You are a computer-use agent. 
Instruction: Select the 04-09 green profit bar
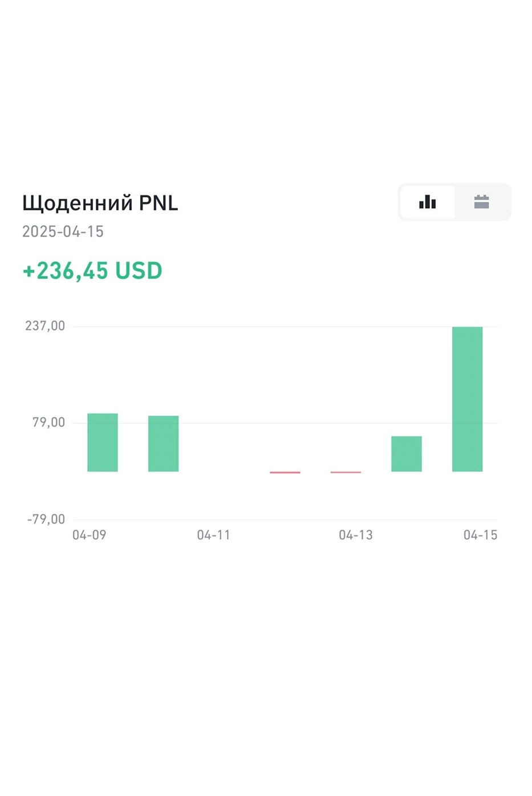click(x=103, y=442)
